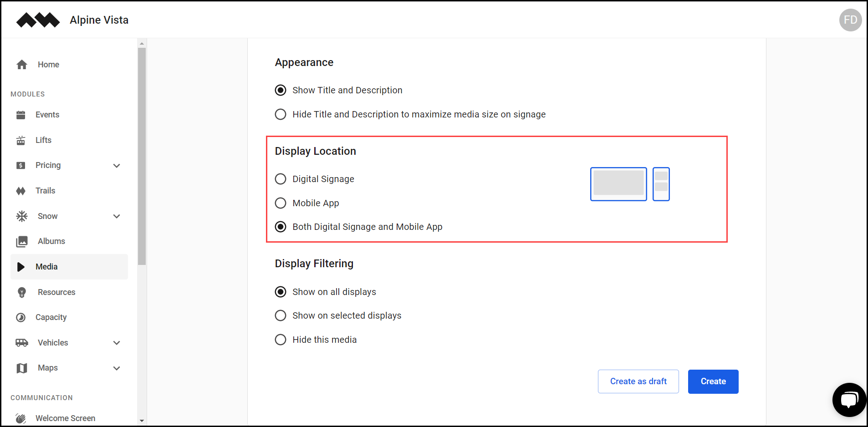Click the Lifts gondola icon

pyautogui.click(x=21, y=140)
